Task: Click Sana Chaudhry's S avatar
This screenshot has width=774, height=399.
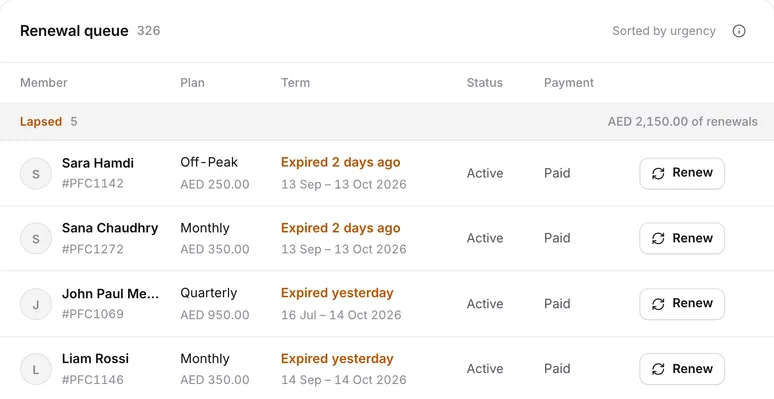Action: tap(36, 239)
